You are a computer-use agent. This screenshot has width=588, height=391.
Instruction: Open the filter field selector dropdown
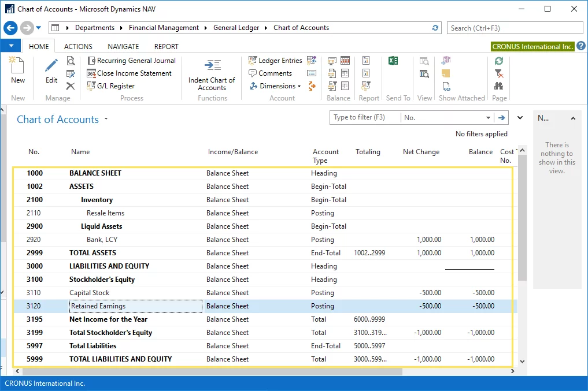click(x=489, y=118)
